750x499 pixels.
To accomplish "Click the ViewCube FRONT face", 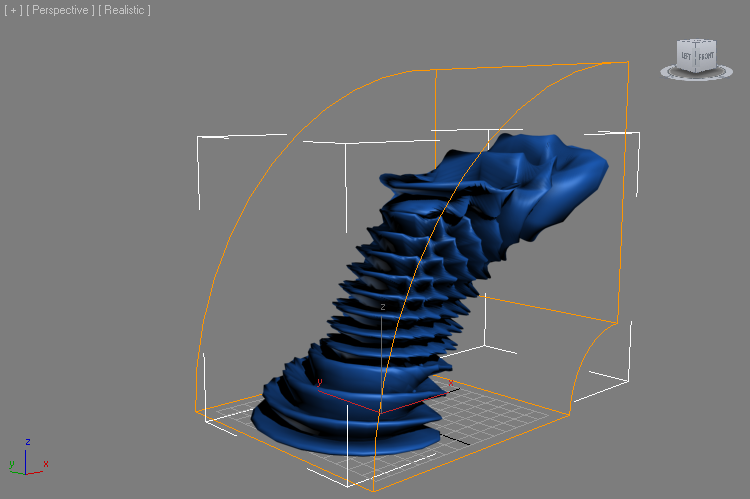I will coord(706,56).
